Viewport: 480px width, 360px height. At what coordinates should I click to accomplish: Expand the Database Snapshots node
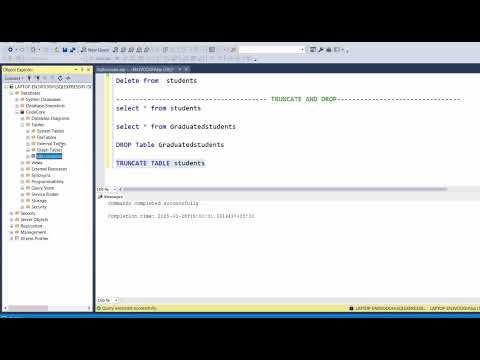pos(17,106)
